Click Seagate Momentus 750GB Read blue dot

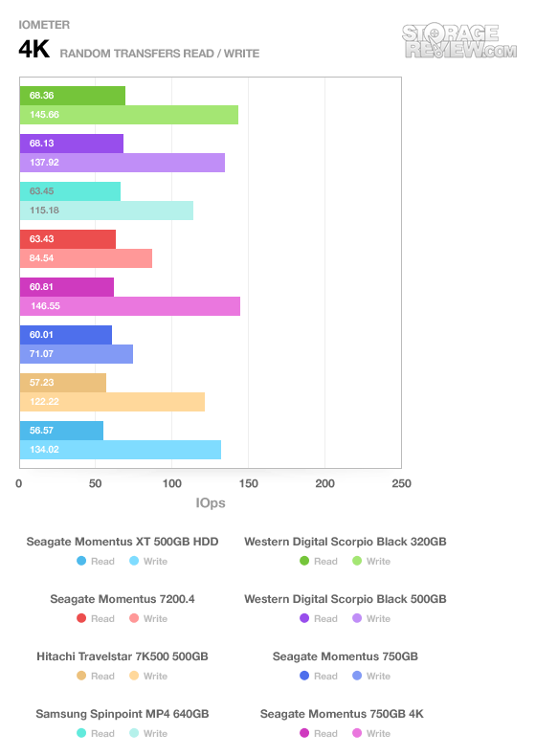[x=304, y=676]
